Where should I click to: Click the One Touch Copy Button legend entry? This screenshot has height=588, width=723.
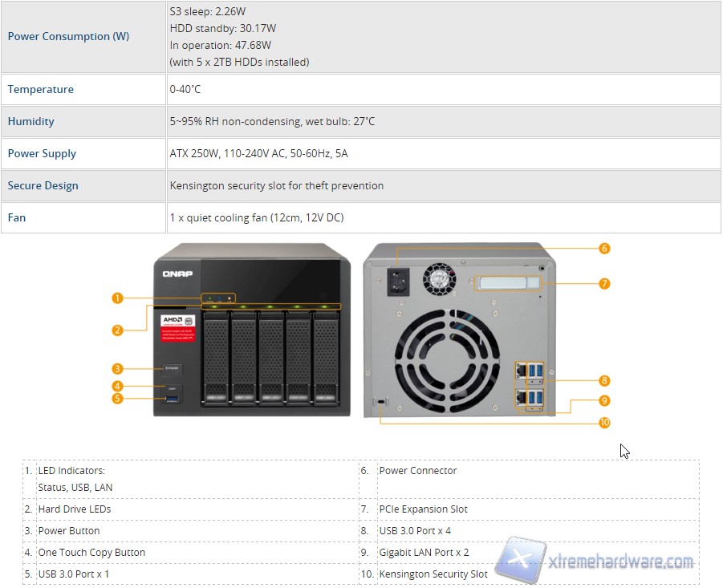[x=91, y=552]
